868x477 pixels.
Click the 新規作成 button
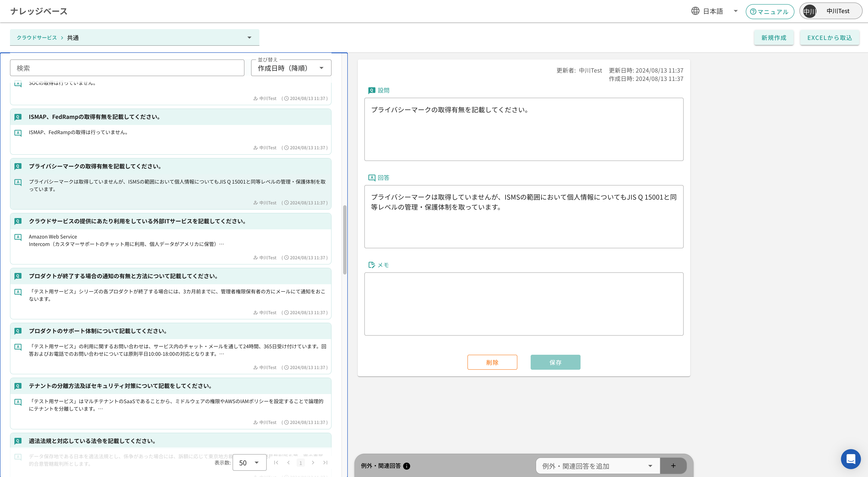point(774,37)
